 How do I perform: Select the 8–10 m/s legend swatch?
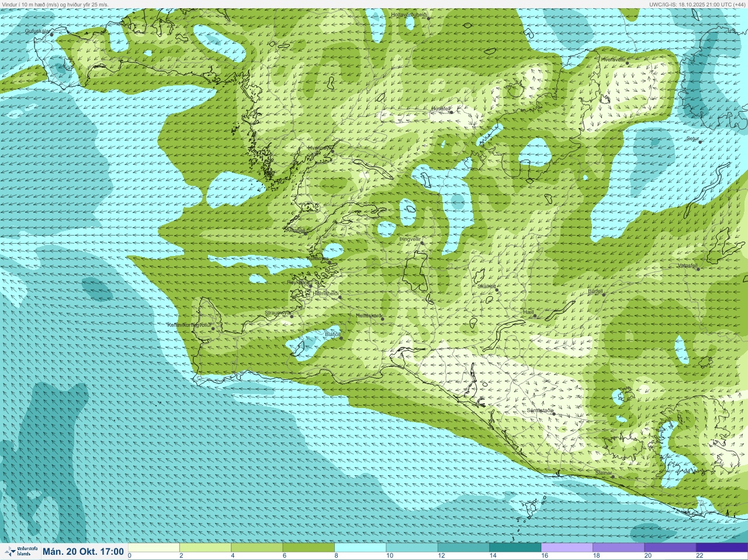click(x=360, y=548)
